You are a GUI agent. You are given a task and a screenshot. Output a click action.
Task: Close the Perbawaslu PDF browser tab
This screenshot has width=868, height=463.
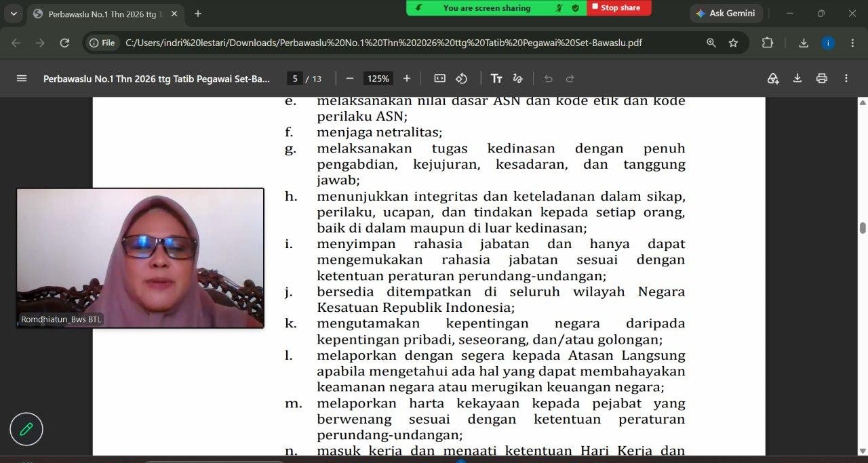tap(174, 14)
